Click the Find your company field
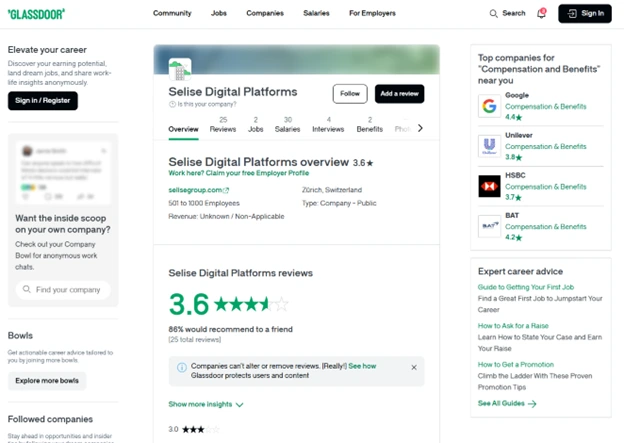 (x=63, y=289)
